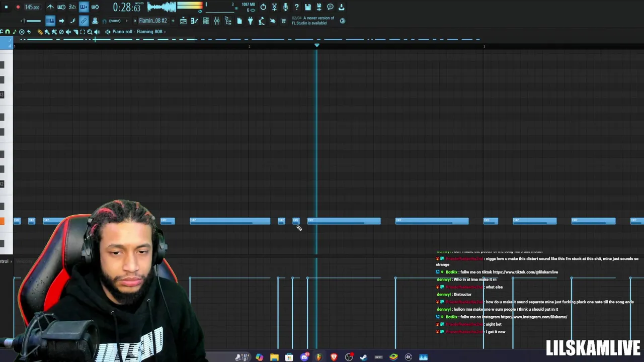Click bar 2 marker on the timeline ruler
This screenshot has height=362, width=644.
[x=249, y=46]
